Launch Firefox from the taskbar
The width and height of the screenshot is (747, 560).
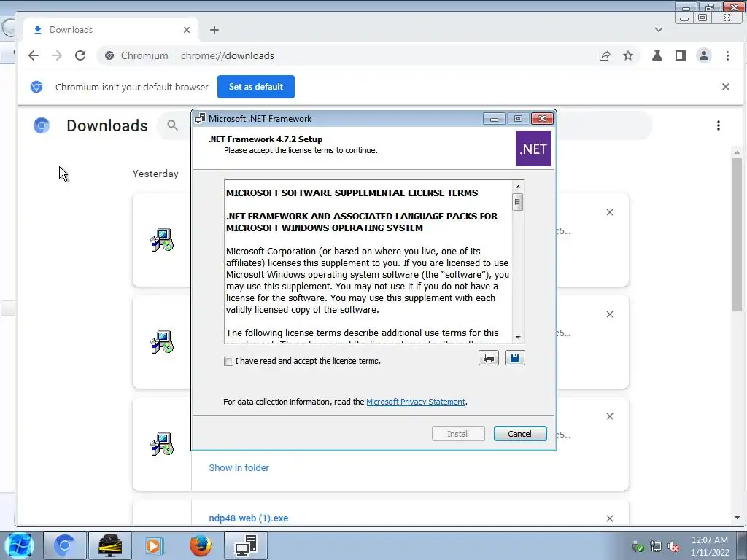(200, 545)
